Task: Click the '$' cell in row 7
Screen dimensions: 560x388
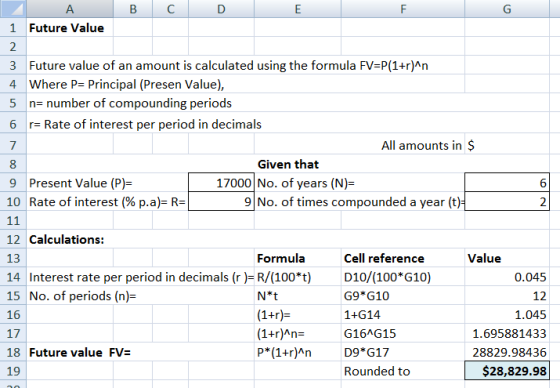Action: [507, 145]
